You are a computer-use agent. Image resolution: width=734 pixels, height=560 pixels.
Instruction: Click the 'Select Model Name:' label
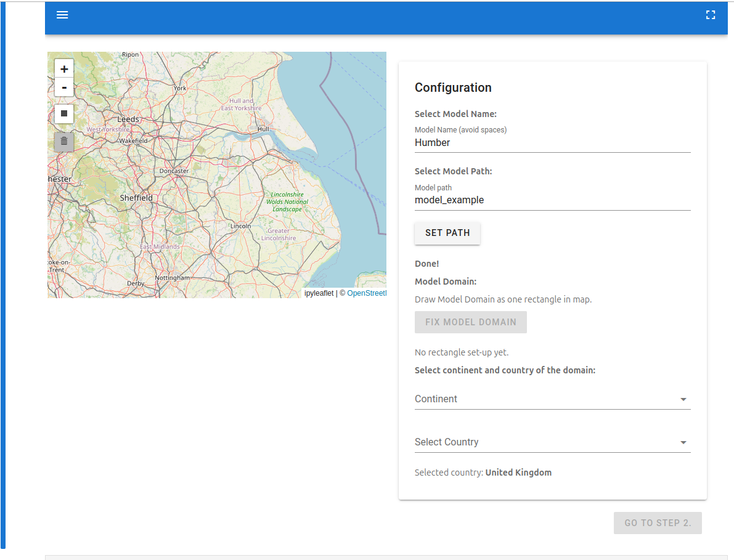point(455,114)
